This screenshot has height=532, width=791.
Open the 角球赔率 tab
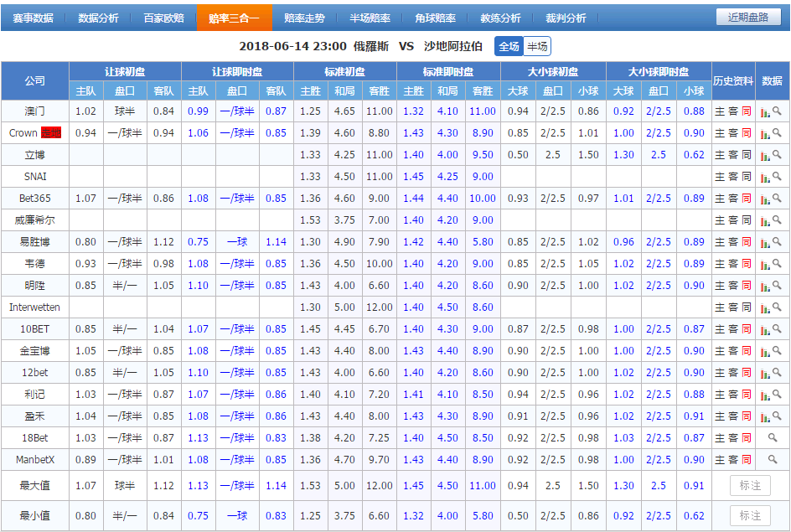click(436, 18)
